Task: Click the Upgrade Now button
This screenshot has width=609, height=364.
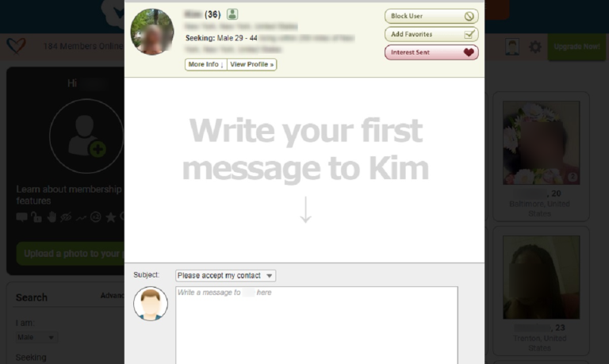Action: [576, 47]
